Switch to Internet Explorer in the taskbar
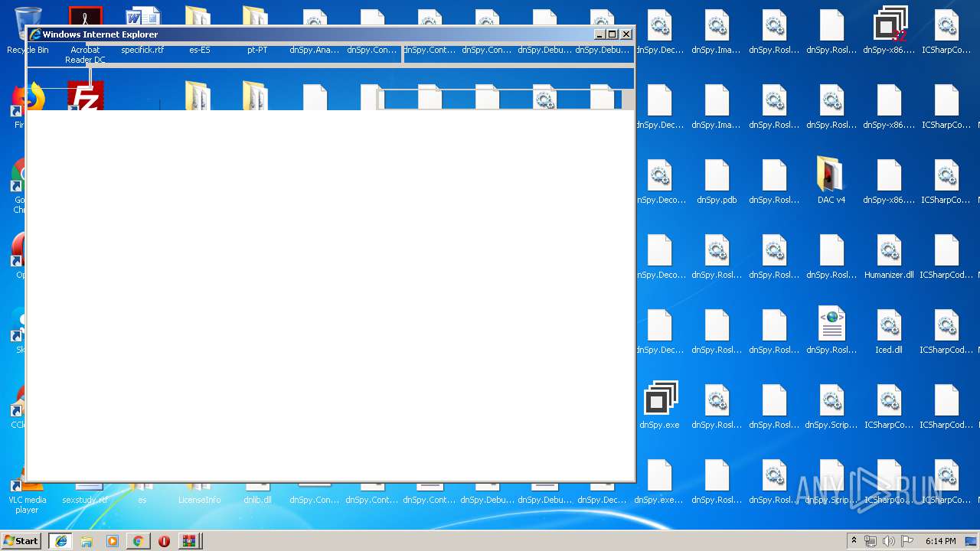This screenshot has width=980, height=551. pos(60,541)
